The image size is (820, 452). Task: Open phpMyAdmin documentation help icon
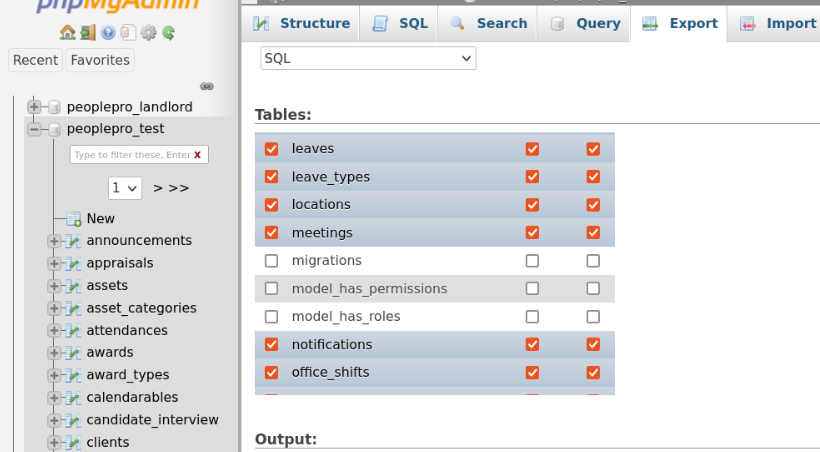[x=109, y=33]
